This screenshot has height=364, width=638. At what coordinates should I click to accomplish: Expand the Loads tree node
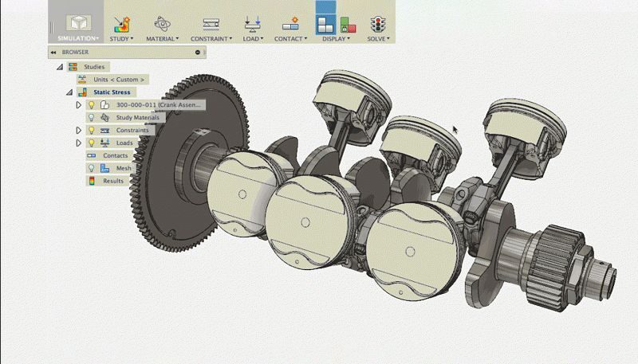tap(78, 143)
